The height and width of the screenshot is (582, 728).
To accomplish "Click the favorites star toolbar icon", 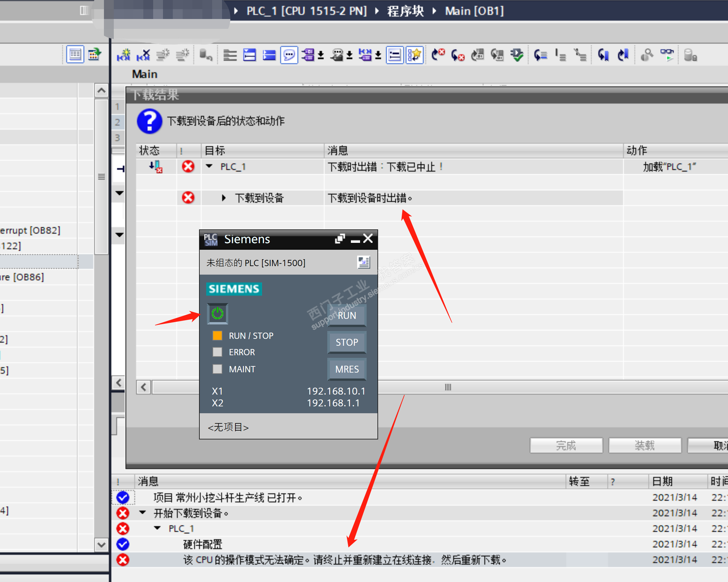I will pos(415,55).
